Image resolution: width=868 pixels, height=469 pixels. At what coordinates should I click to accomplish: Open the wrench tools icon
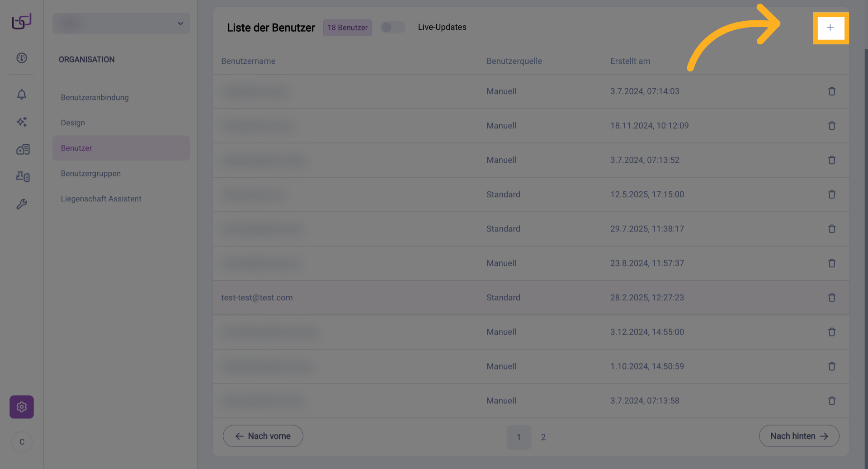click(x=22, y=204)
